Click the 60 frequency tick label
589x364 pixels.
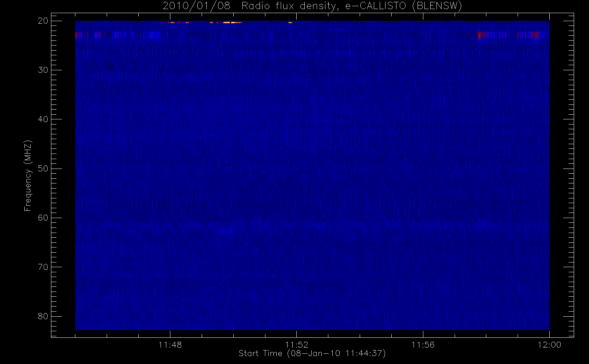[43, 218]
